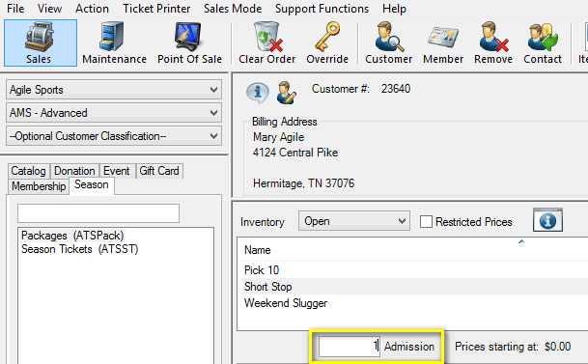Click the 4124 Central Pike address line
This screenshot has height=364, width=588.
295,153
